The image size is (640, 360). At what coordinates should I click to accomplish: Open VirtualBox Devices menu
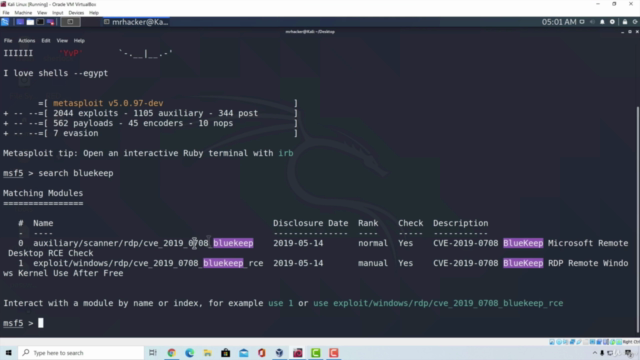(x=76, y=13)
